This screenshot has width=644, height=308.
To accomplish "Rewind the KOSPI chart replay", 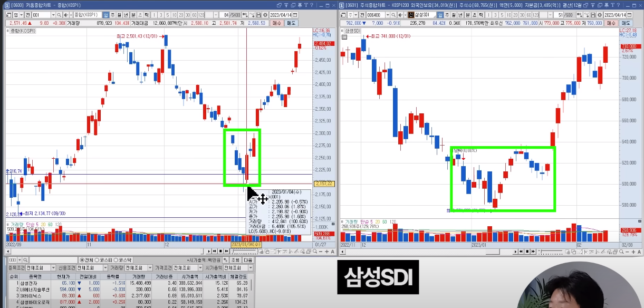I will click(x=215, y=251).
